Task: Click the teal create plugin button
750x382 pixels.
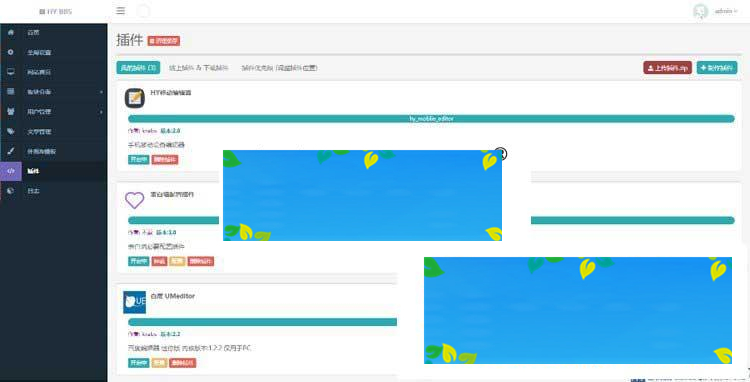Action: (x=717, y=68)
